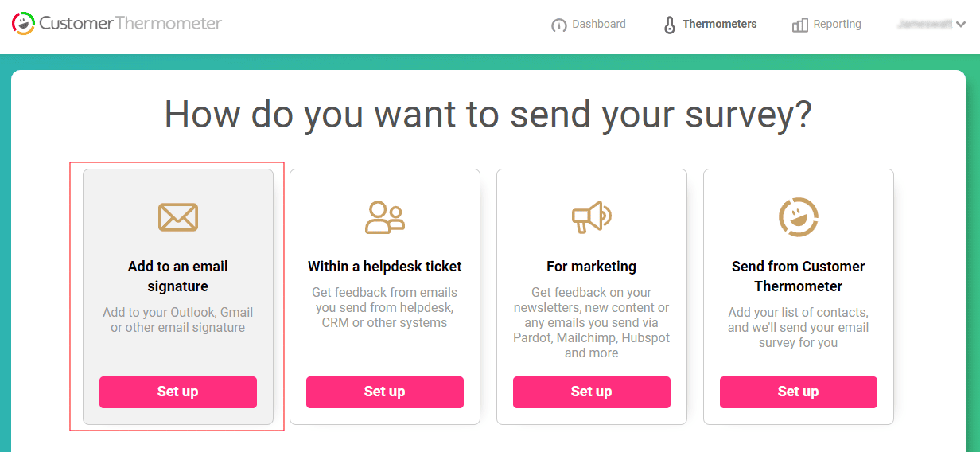
Task: Click the Customer Thermometer brand name text
Action: click(130, 24)
